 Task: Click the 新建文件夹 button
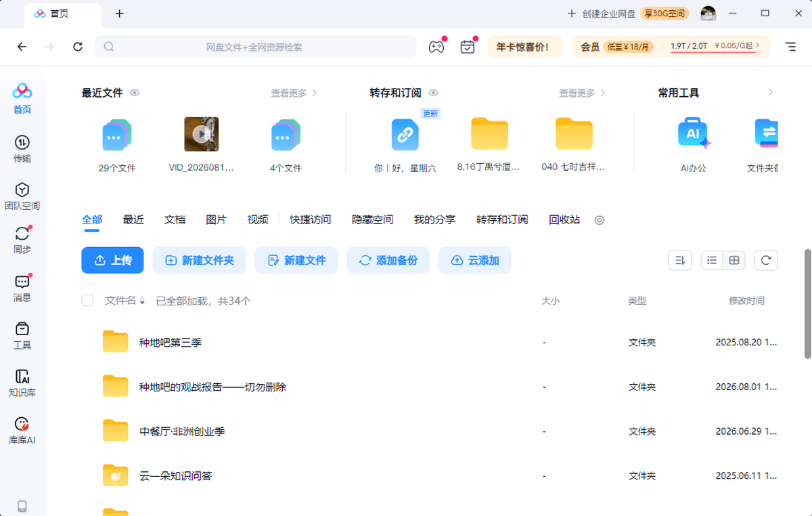click(200, 260)
